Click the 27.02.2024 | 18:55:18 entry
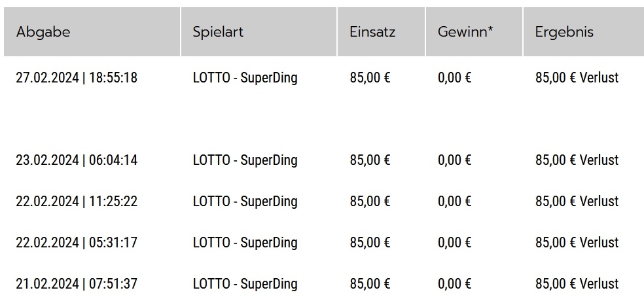Viewport: 644px width, 303px height. coord(77,78)
